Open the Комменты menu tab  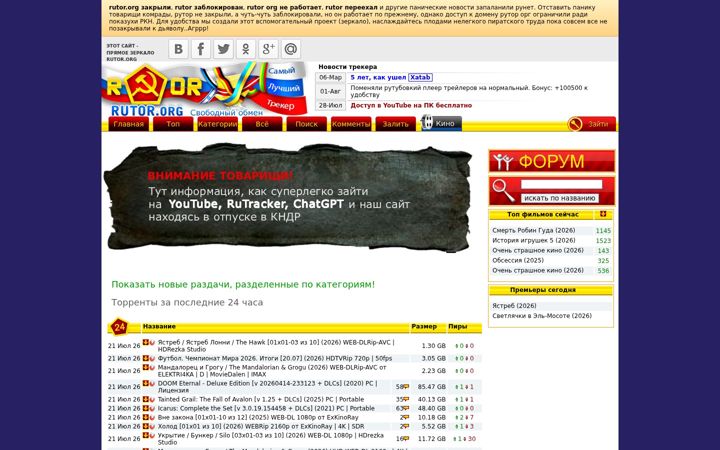click(x=351, y=124)
